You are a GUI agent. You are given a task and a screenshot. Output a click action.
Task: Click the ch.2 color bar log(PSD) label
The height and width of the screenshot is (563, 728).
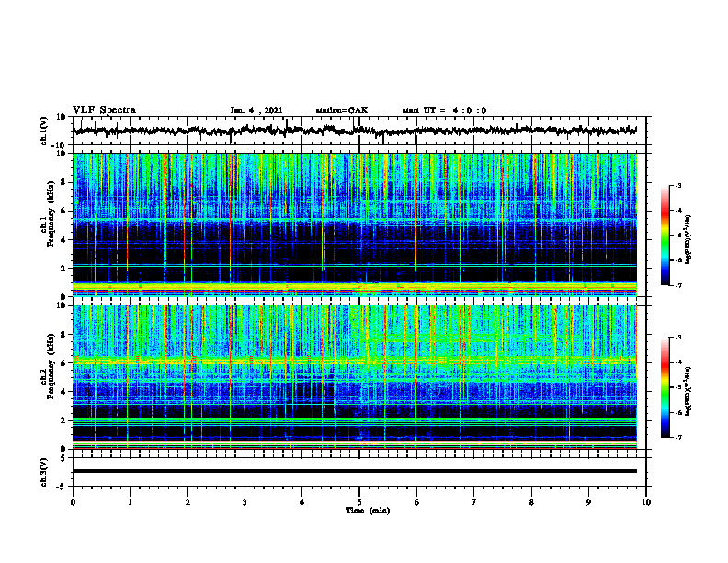688,391
